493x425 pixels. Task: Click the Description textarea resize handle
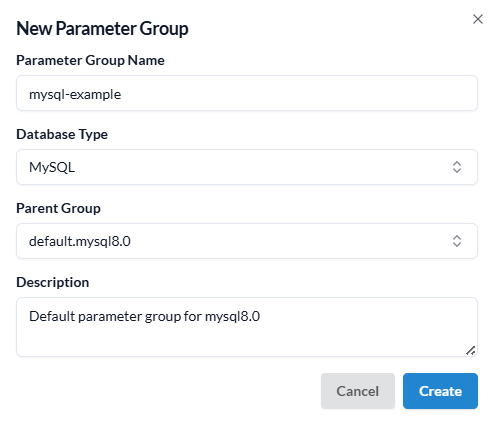[x=470, y=350]
